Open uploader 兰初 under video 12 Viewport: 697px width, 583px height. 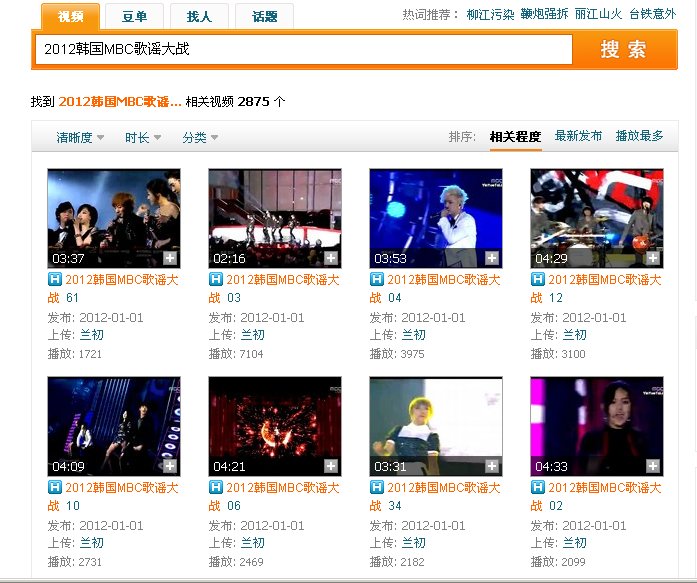coord(574,335)
